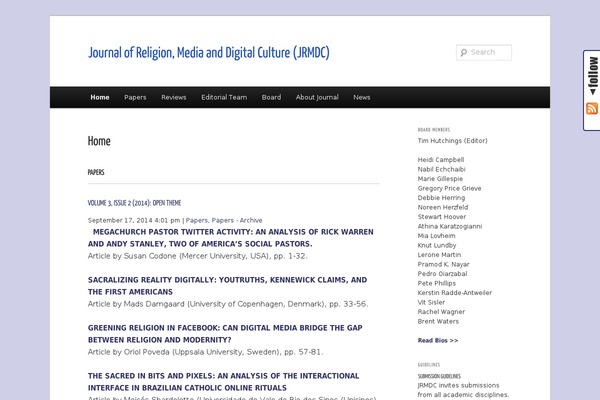Click the Submission Guidelines sidebar heading
Image resolution: width=600 pixels, height=400 pixels.
[439, 376]
